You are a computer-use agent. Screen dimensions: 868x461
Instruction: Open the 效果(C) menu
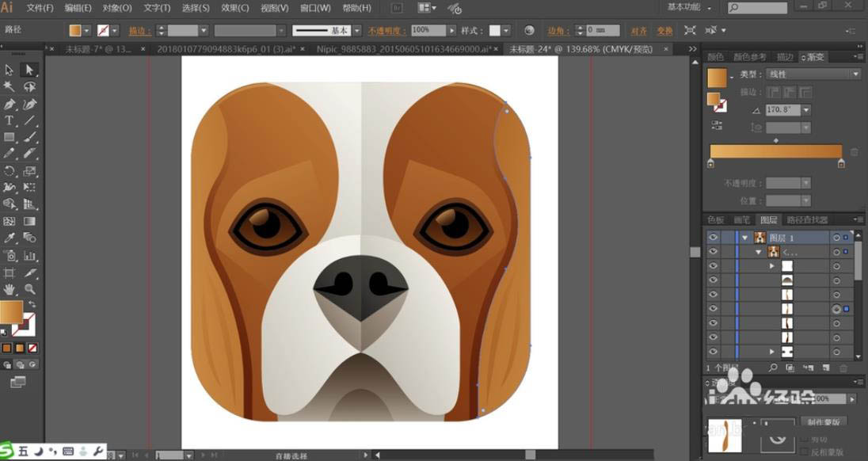pyautogui.click(x=235, y=8)
